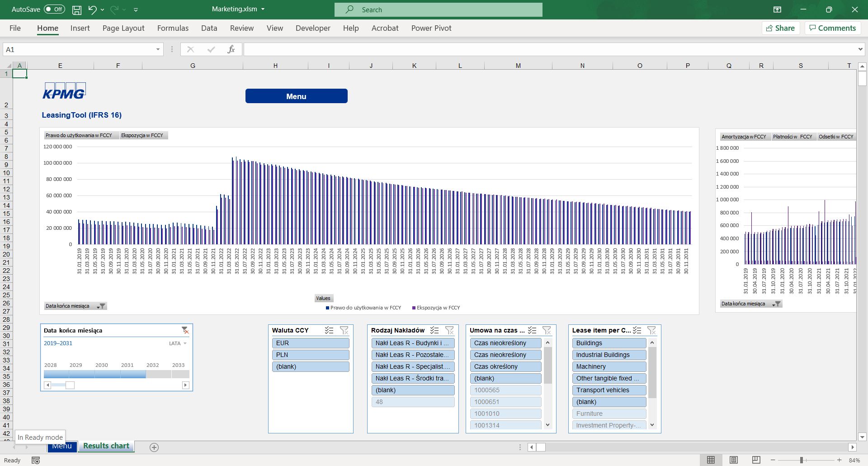The height and width of the screenshot is (466, 868).
Task: Enable multi-select on Lease item slicer
Action: [637, 330]
